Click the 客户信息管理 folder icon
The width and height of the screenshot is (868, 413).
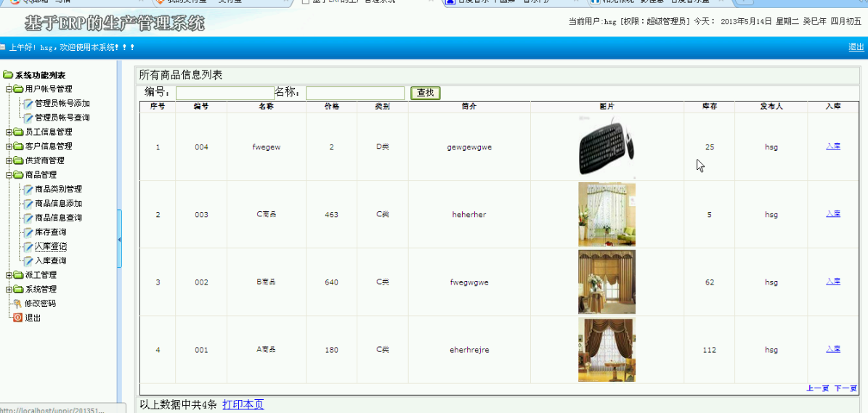(18, 147)
